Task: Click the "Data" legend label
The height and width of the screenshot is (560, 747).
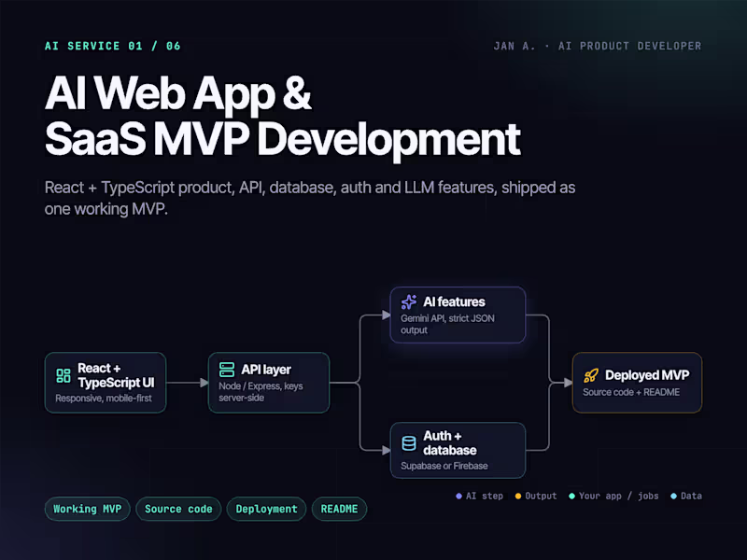Action: click(x=691, y=497)
